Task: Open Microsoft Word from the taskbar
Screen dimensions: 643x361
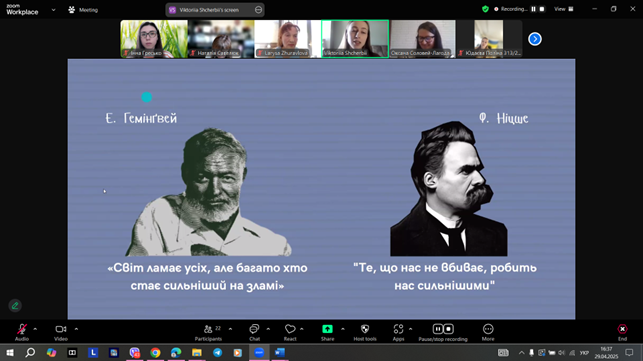Action: pos(280,352)
